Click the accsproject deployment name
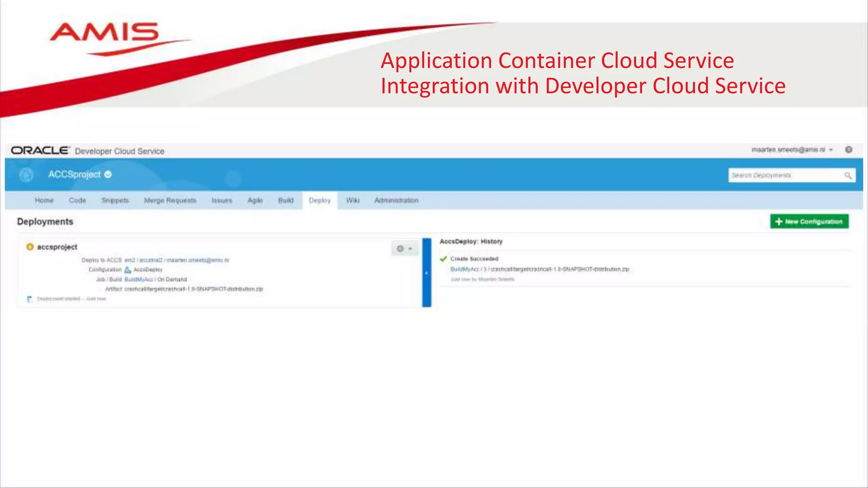Image resolution: width=868 pixels, height=488 pixels. click(57, 247)
